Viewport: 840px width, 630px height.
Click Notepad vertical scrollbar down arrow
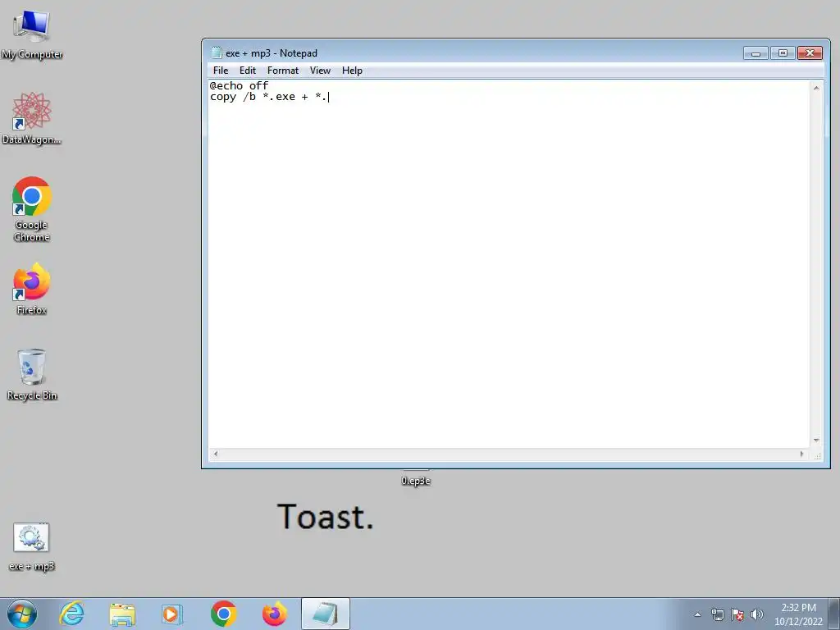[816, 441]
